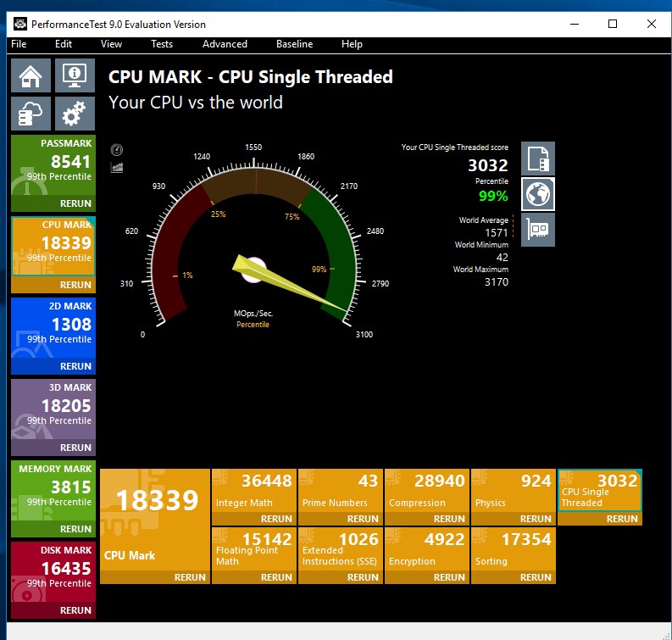Select the Physics result tile
Screen dimensions: 672x640
[x=514, y=491]
